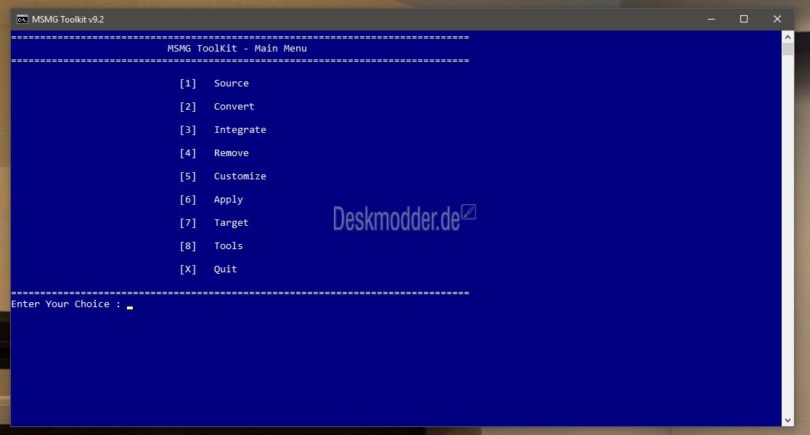This screenshot has width=810, height=435.
Task: Click the 'Quit' menu entry
Action: click(225, 269)
